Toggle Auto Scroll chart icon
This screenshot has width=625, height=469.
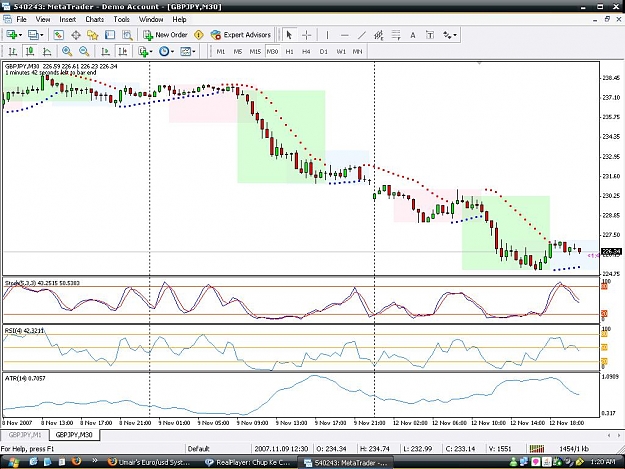tap(105, 51)
